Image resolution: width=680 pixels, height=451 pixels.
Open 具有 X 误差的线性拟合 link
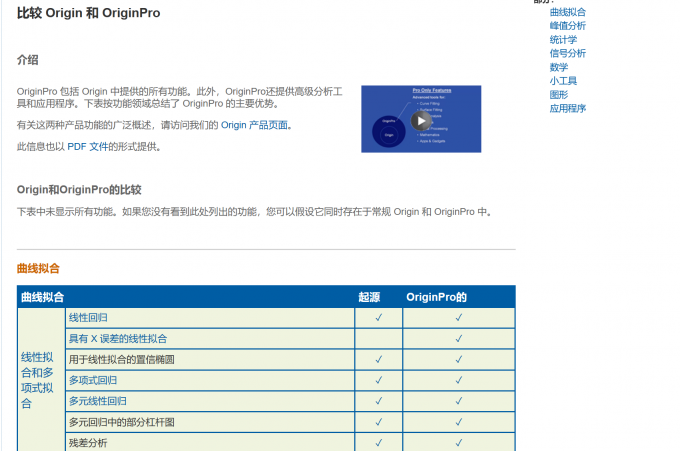click(118, 339)
